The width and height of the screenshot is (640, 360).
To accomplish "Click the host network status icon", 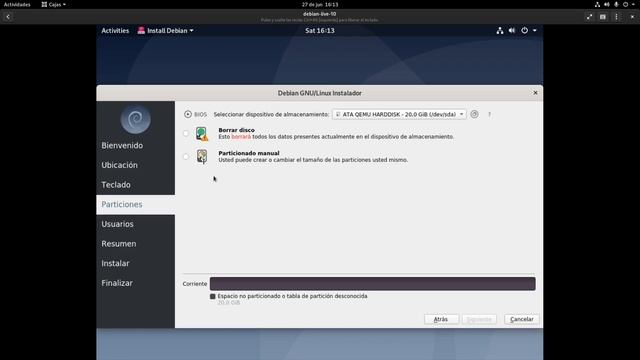I will coord(597,4).
